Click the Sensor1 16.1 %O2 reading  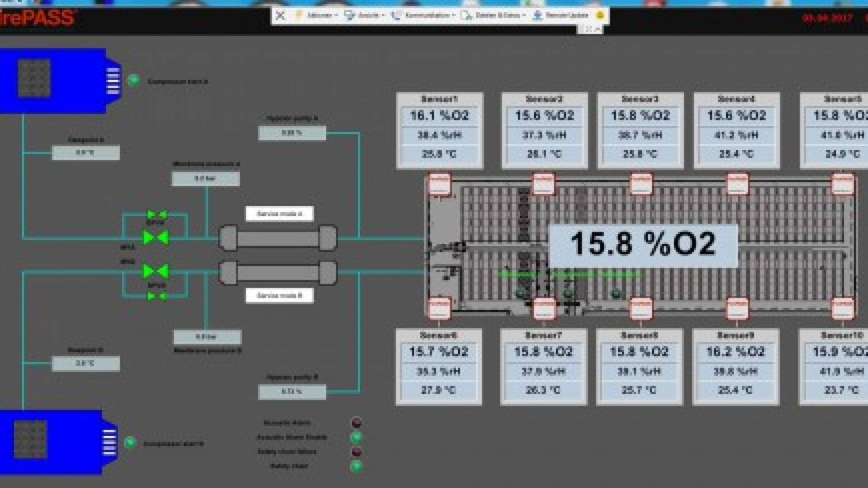click(439, 116)
